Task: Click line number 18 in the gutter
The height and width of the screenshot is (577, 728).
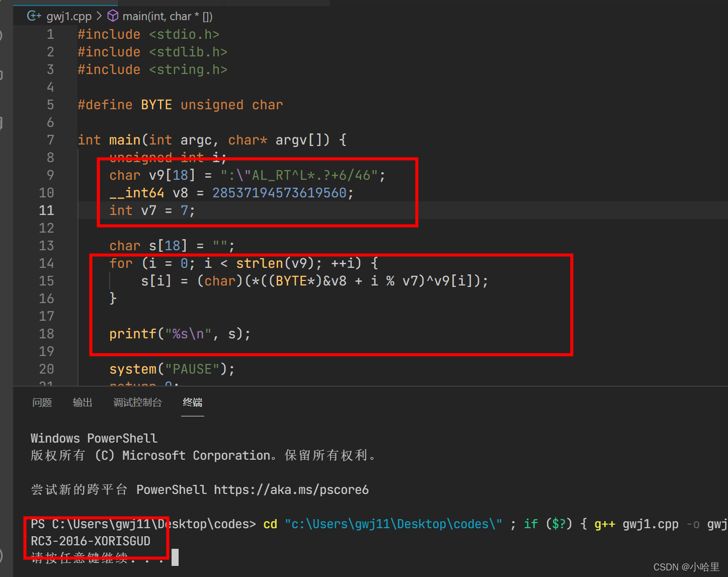Action: 47,334
